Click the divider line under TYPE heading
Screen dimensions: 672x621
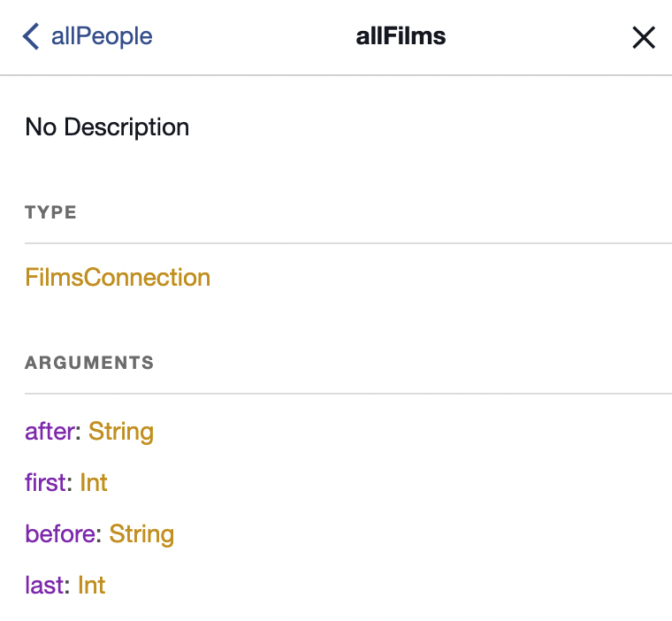[x=348, y=243]
